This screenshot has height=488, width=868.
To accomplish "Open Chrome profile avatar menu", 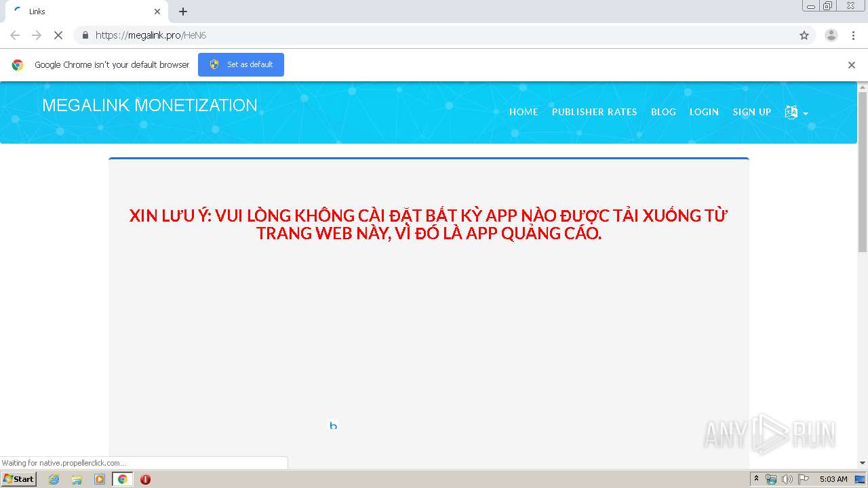I will (x=831, y=35).
